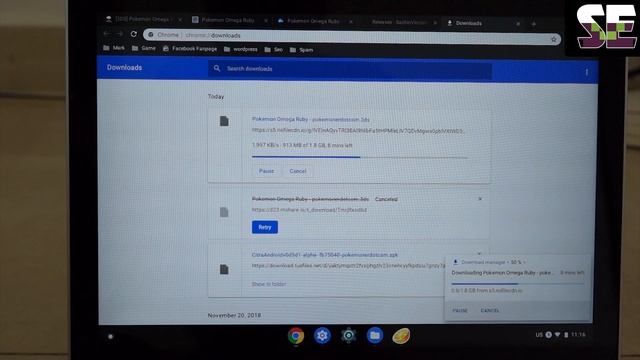Click the notification's Downloading Pokemon Omega Ruby text
The image size is (640, 360).
click(502, 273)
